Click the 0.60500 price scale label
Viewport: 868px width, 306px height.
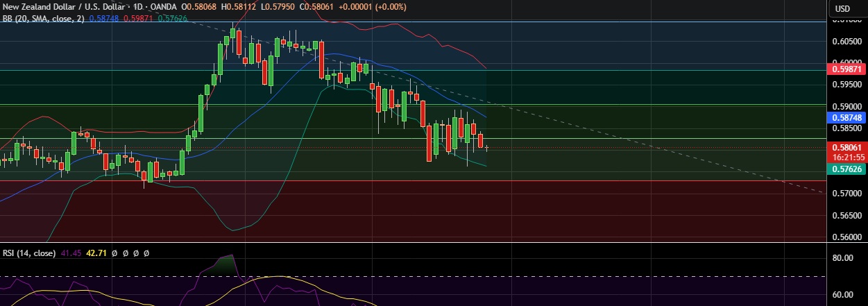tap(847, 42)
